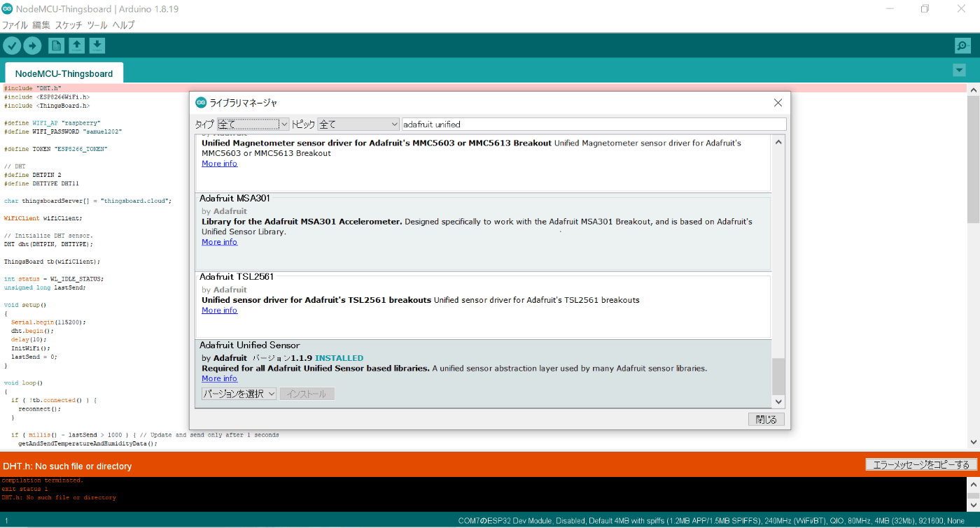Create a new sketch with New icon

point(56,45)
